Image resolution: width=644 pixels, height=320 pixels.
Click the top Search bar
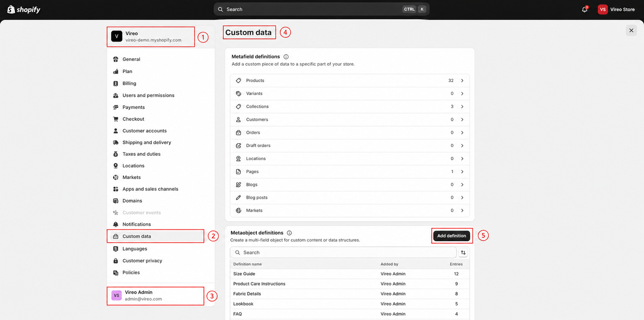[322, 9]
